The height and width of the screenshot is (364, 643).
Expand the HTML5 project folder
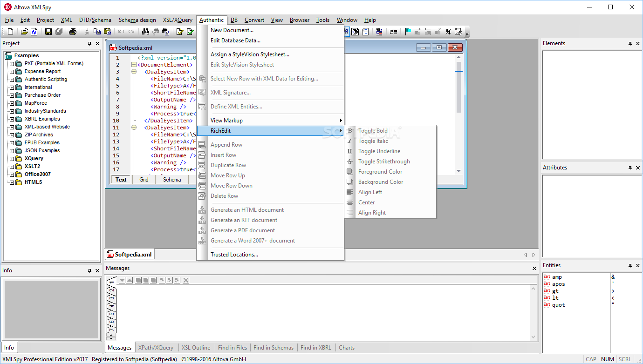12,182
